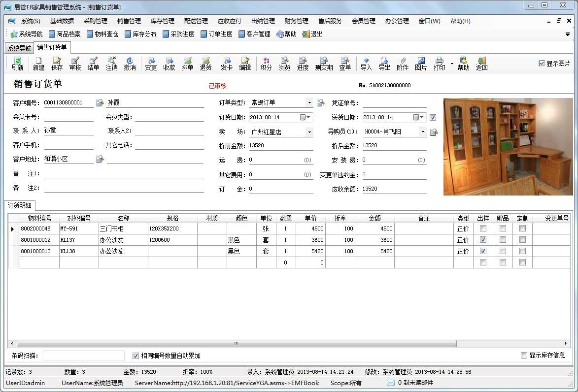Image resolution: width=578 pixels, height=392 pixels.
Task: Click the 刷新 refresh toolbar icon
Action: [x=17, y=64]
